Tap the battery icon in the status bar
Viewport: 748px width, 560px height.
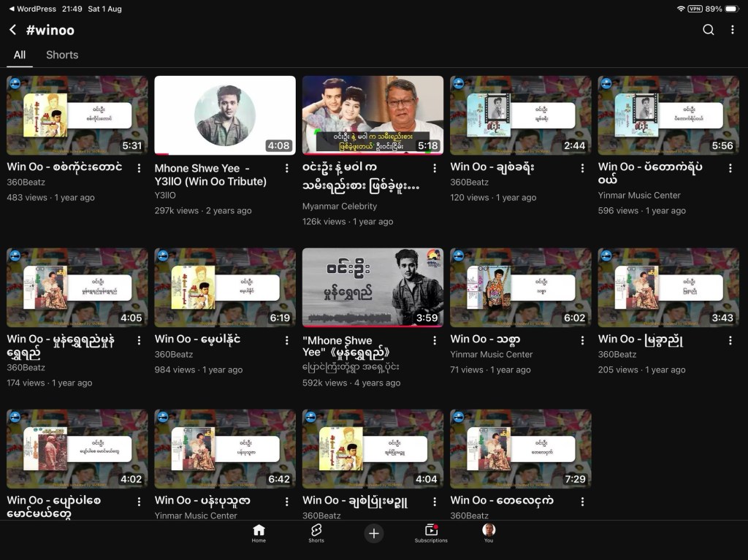tap(732, 9)
